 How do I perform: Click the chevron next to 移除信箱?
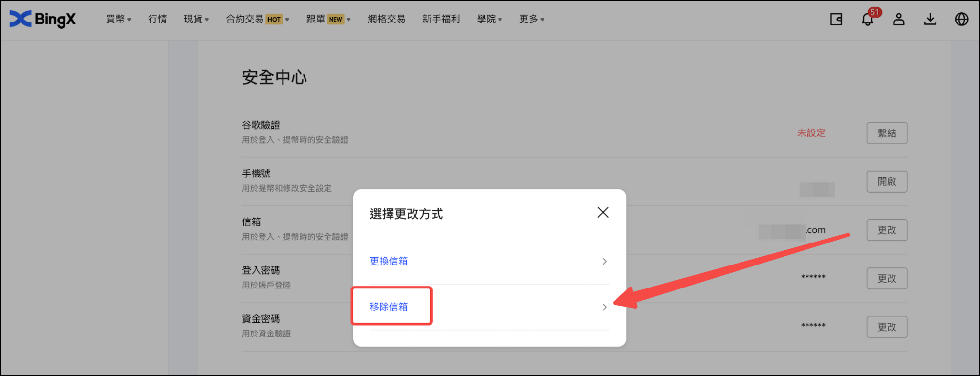tap(604, 307)
